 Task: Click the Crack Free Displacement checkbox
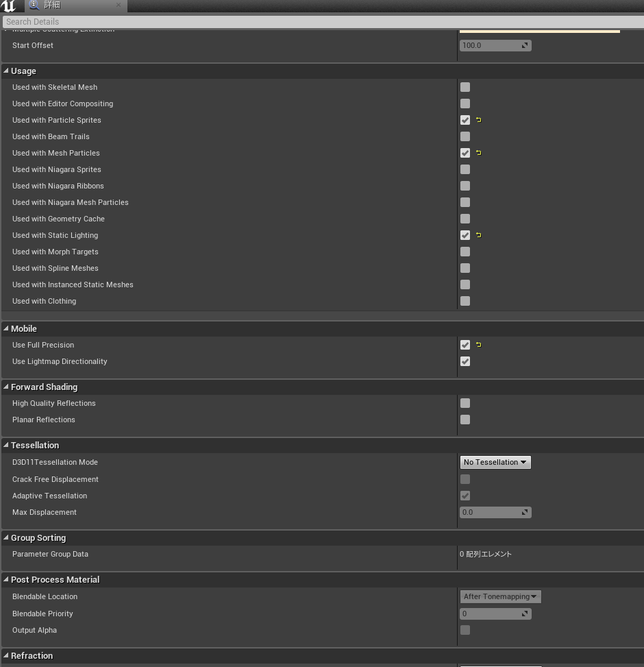click(465, 479)
